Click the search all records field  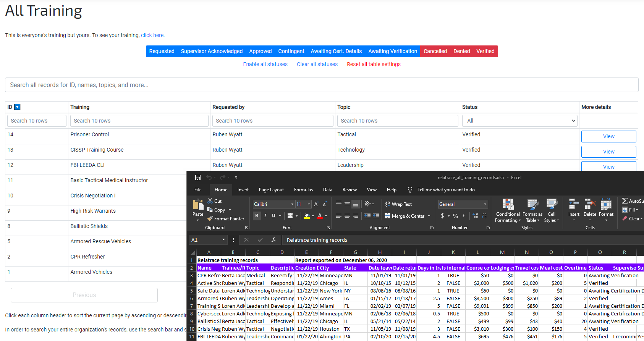point(322,85)
